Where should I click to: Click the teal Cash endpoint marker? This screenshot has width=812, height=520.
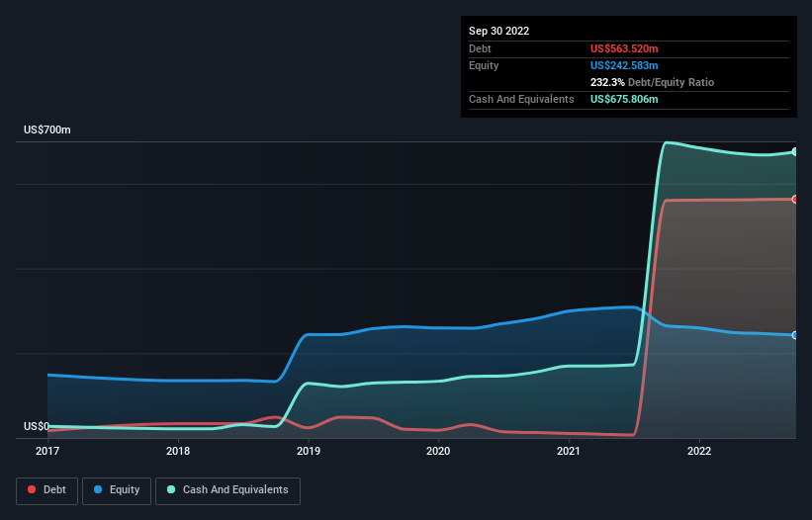click(795, 151)
